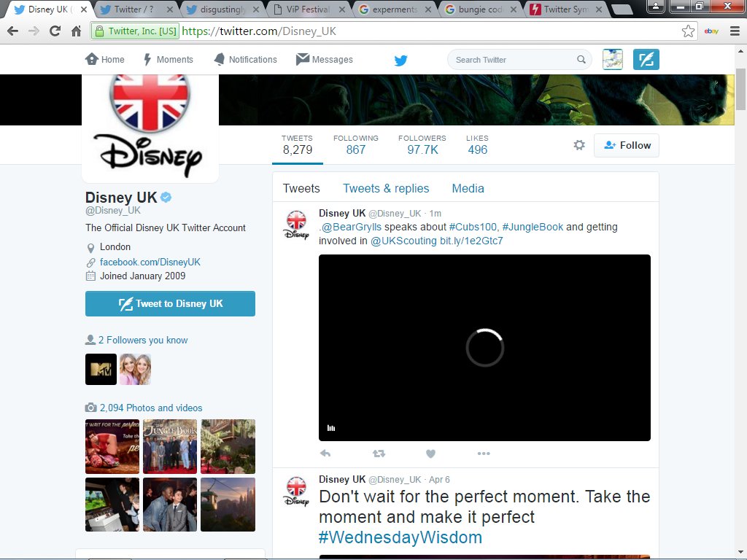
Task: Open Moments from the top navigation
Action: 169,60
